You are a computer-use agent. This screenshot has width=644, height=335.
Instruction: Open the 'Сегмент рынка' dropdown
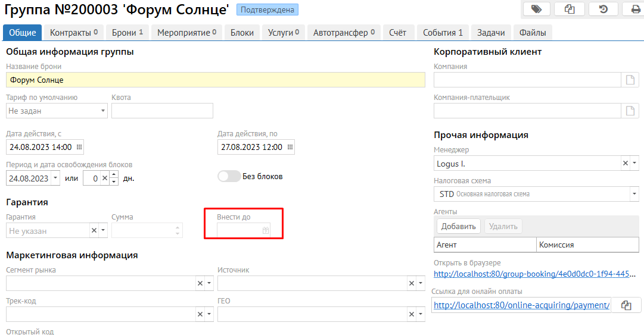(209, 284)
